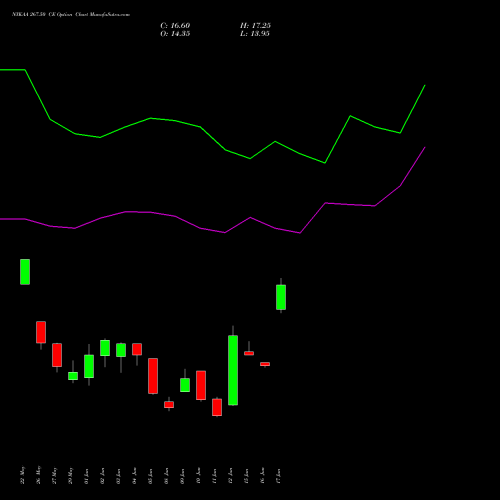Select the last green candle for 17 Jun
The width and height of the screenshot is (500, 500).
(281, 297)
